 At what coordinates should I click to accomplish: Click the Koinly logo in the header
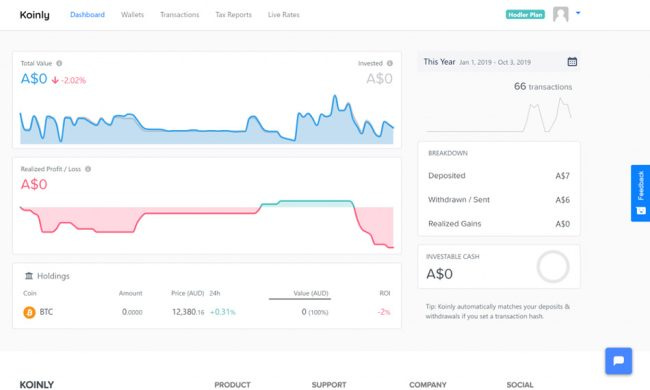pyautogui.click(x=34, y=15)
